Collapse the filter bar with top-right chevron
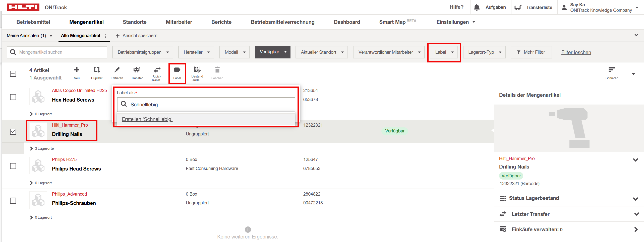 (636, 35)
